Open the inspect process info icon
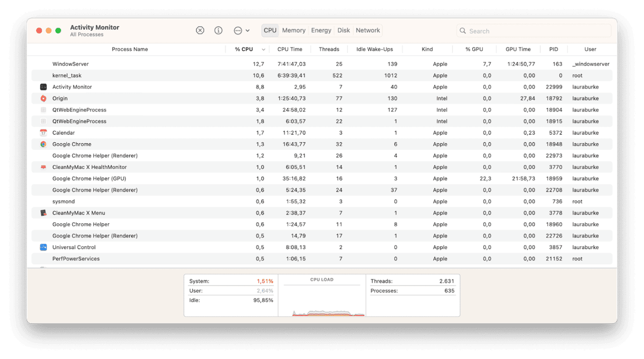 tap(218, 30)
